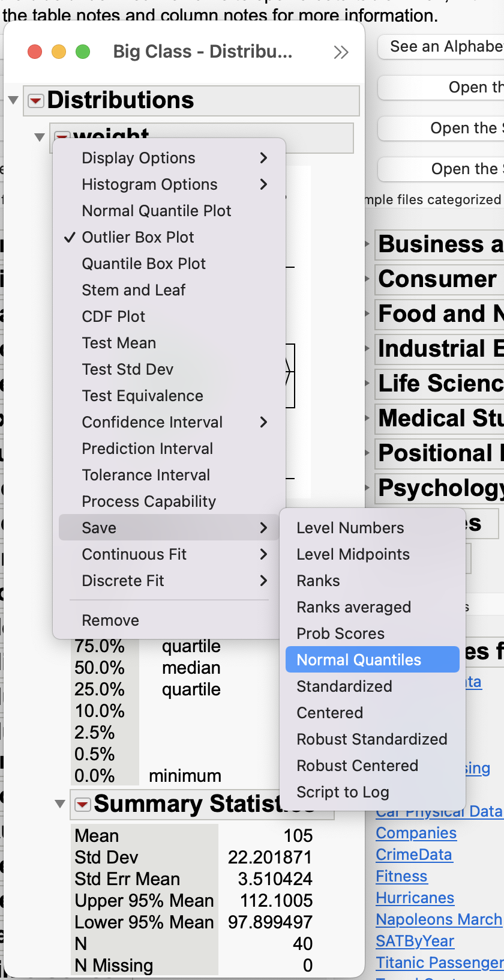Image resolution: width=504 pixels, height=980 pixels.
Task: Open the Hurricanes sample data link
Action: [x=415, y=898]
